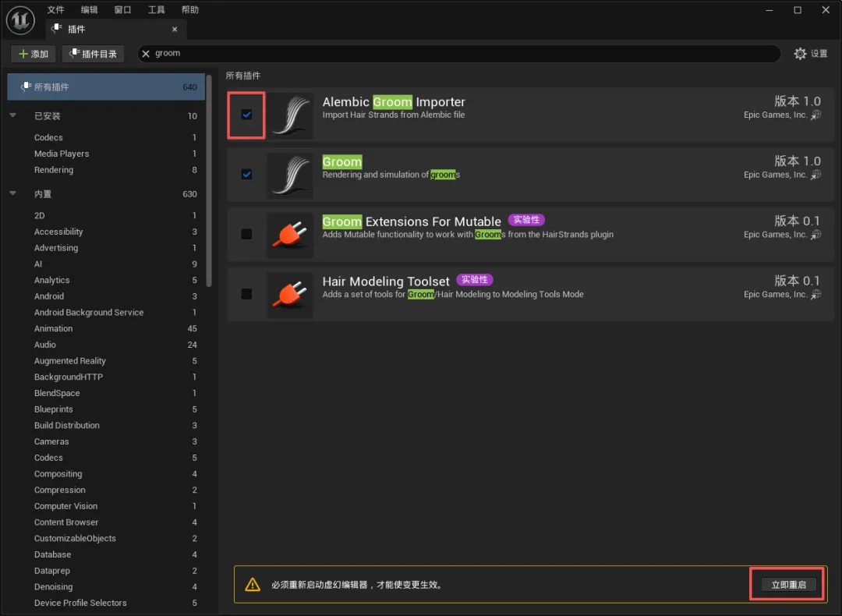Click Groom Extensions For Mutable plug icon
The image size is (842, 616).
click(x=290, y=235)
